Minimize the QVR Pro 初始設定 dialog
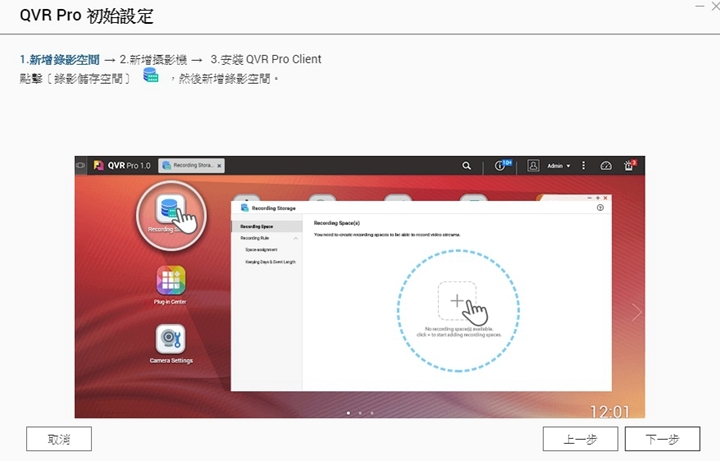720x461 pixels. 700,6
